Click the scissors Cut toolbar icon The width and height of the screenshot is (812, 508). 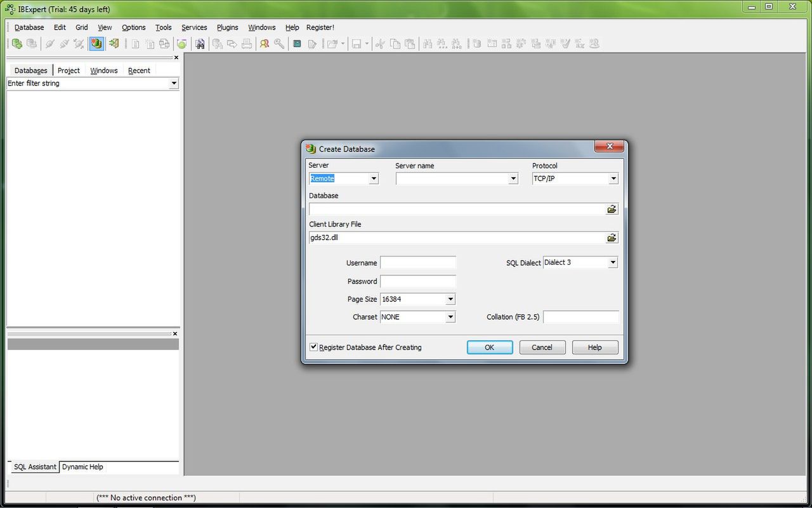(x=380, y=44)
